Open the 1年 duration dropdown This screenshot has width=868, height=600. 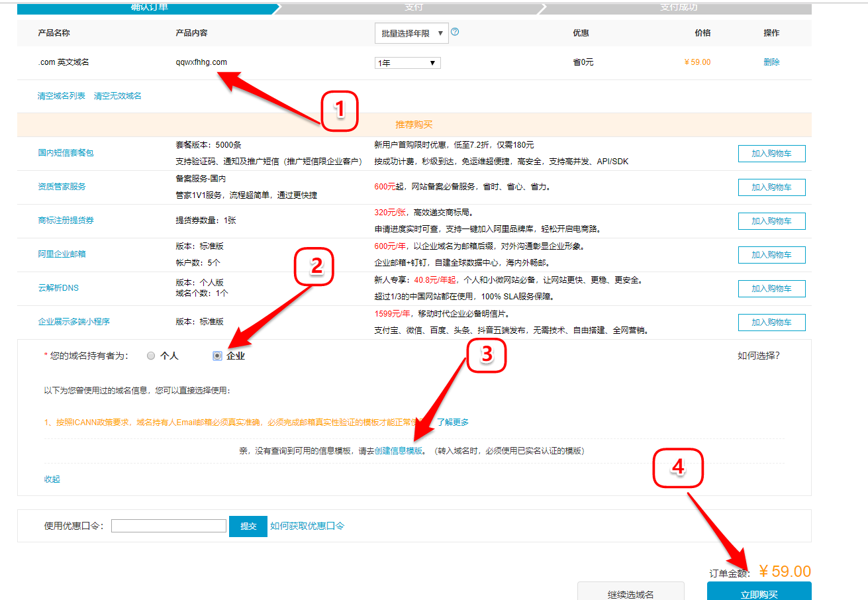[x=407, y=63]
